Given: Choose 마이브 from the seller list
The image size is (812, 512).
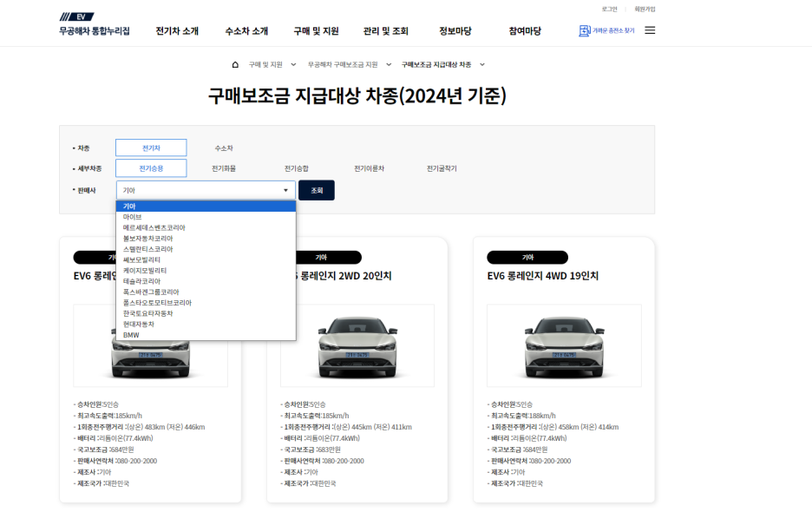Looking at the screenshot, I should 206,217.
